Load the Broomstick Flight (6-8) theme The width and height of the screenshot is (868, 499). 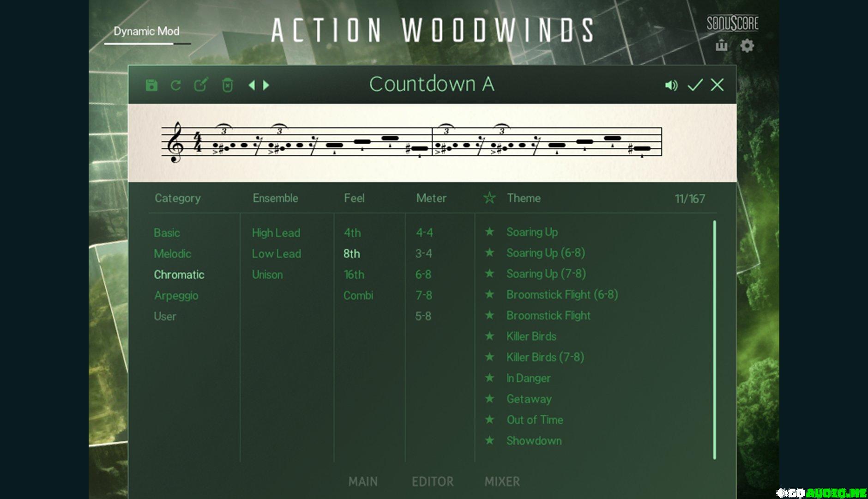562,294
